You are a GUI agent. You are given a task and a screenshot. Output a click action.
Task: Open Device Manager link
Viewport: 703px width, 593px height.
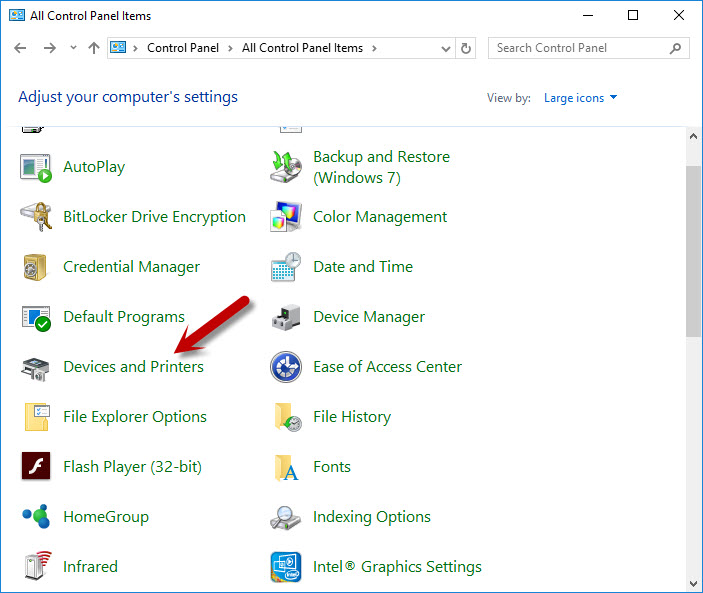(x=369, y=317)
